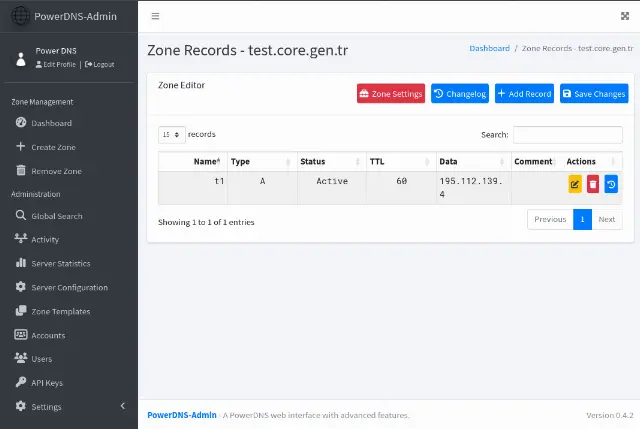Screen dimensions: 640x429
Task: Click the Settings cogs icon
Action: point(21,406)
